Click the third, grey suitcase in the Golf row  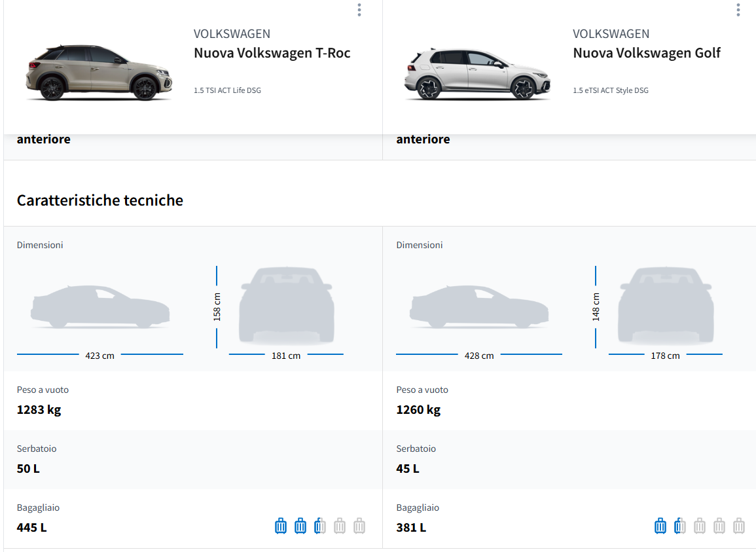point(700,526)
